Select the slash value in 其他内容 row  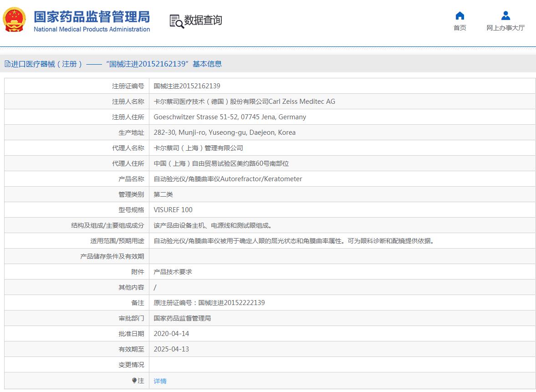point(155,287)
